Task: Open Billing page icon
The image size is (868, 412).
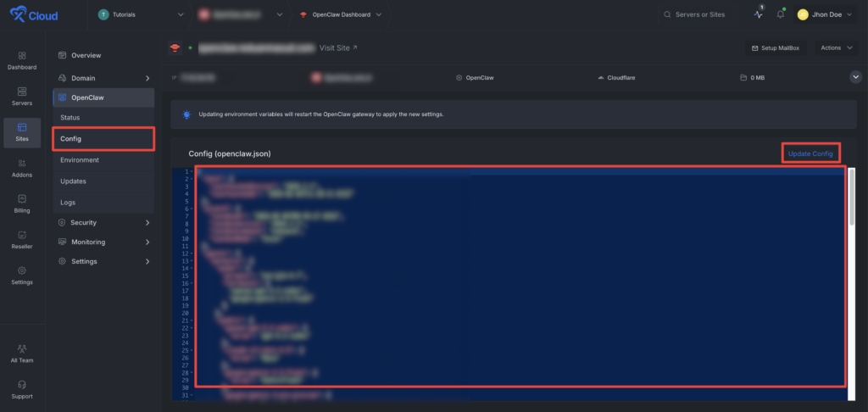Action: [22, 203]
